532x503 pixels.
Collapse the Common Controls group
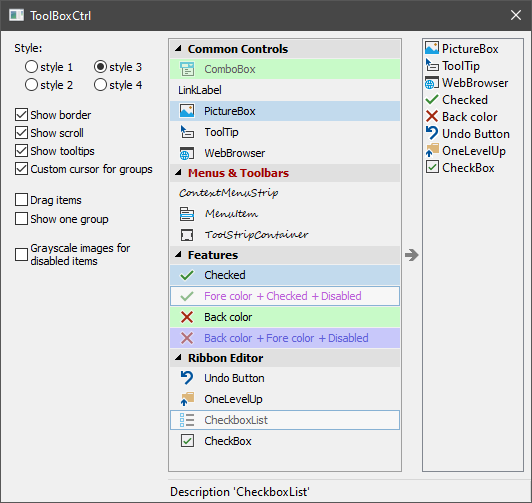pyautogui.click(x=178, y=49)
